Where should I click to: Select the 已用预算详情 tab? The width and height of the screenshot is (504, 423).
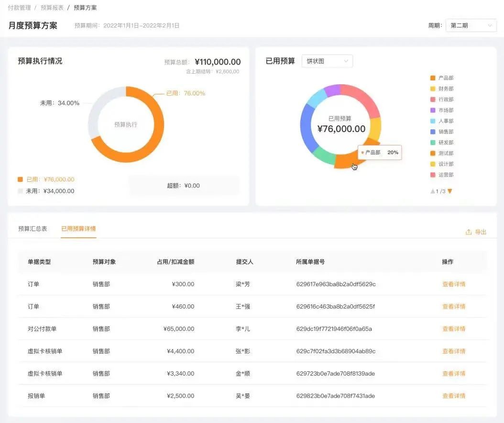pyautogui.click(x=78, y=229)
